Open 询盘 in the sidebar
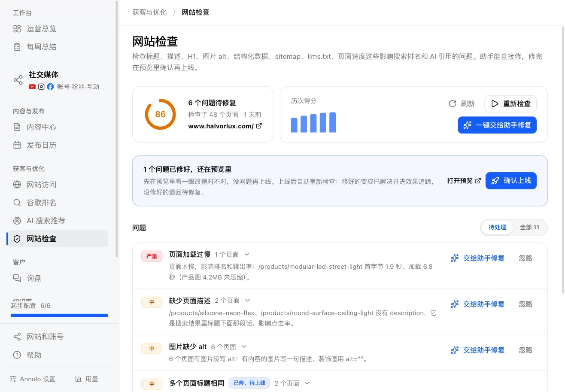The width and height of the screenshot is (565, 392). pyautogui.click(x=58, y=278)
